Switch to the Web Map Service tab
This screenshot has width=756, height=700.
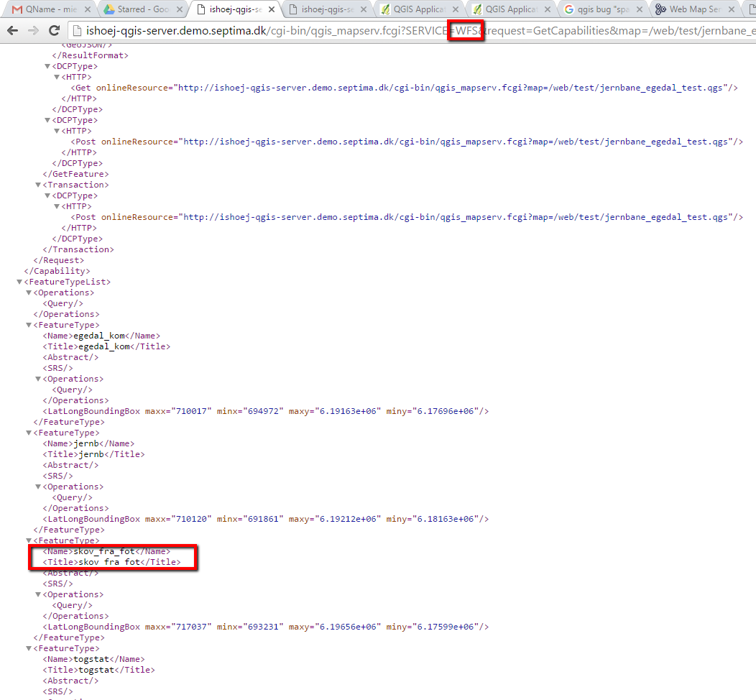point(693,9)
